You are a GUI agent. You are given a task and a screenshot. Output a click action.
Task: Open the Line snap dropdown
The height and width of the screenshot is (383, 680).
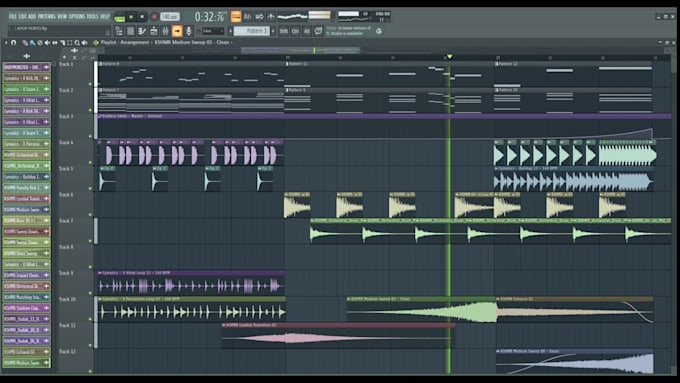tap(213, 31)
